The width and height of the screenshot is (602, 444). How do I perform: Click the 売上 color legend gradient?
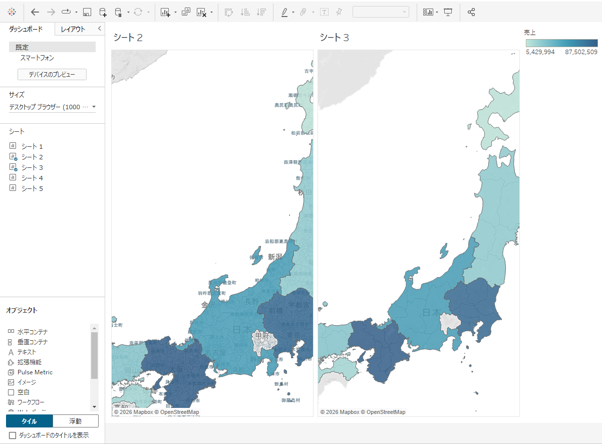pos(562,43)
